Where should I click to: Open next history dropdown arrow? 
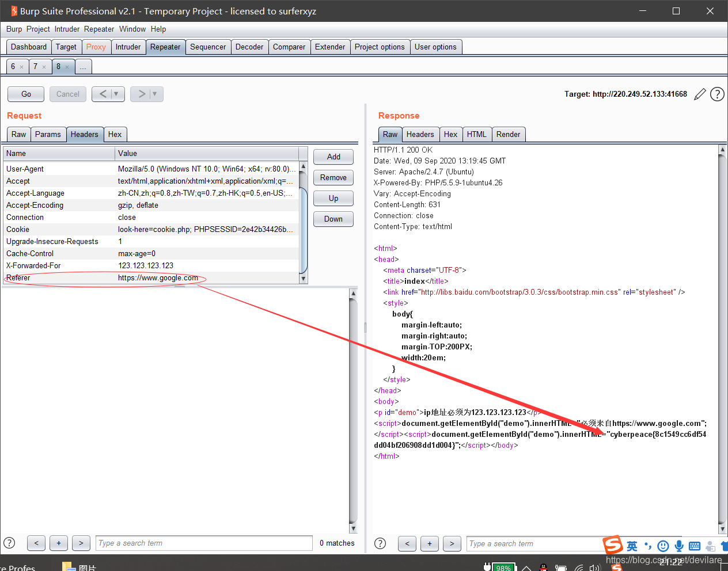(155, 94)
